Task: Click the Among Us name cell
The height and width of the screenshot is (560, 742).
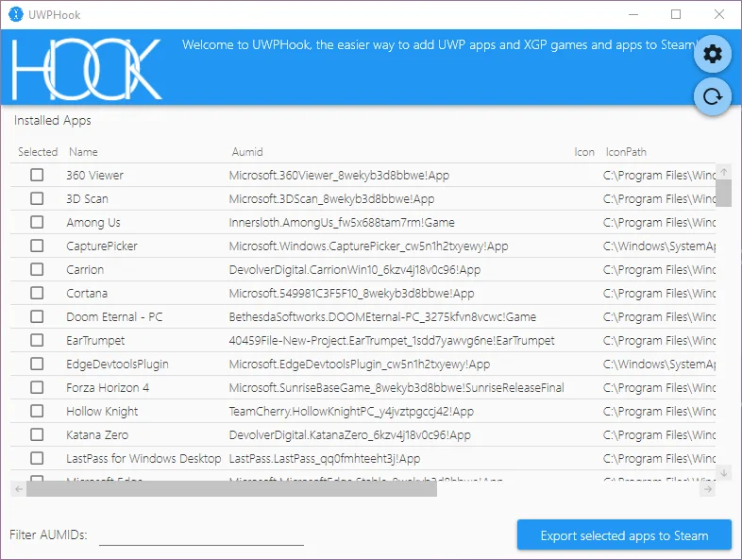Action: click(x=93, y=223)
